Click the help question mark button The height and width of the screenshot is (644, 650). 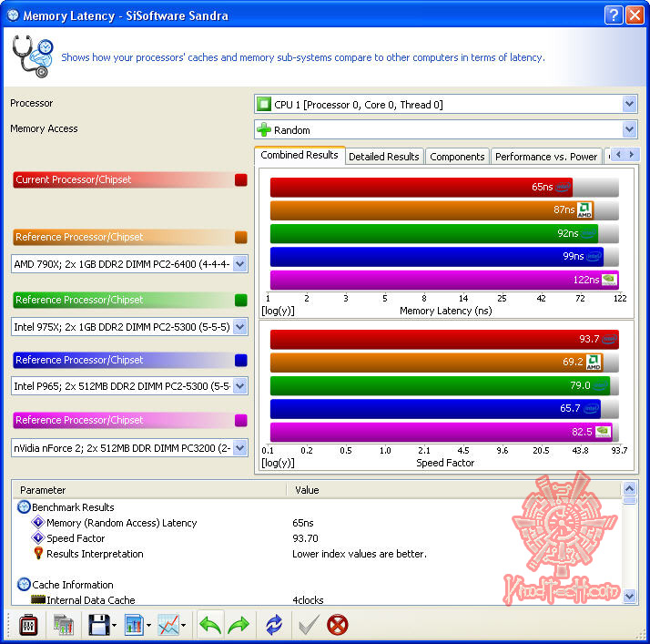[614, 15]
